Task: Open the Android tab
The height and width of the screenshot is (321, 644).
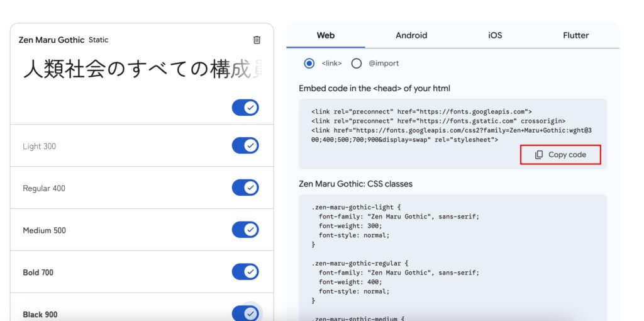Action: (x=411, y=35)
